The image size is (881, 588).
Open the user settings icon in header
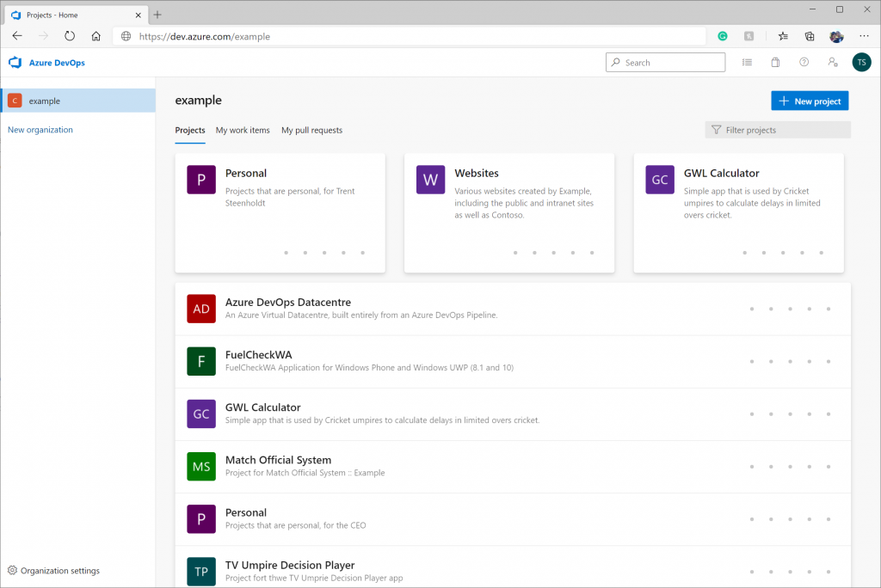[833, 63]
